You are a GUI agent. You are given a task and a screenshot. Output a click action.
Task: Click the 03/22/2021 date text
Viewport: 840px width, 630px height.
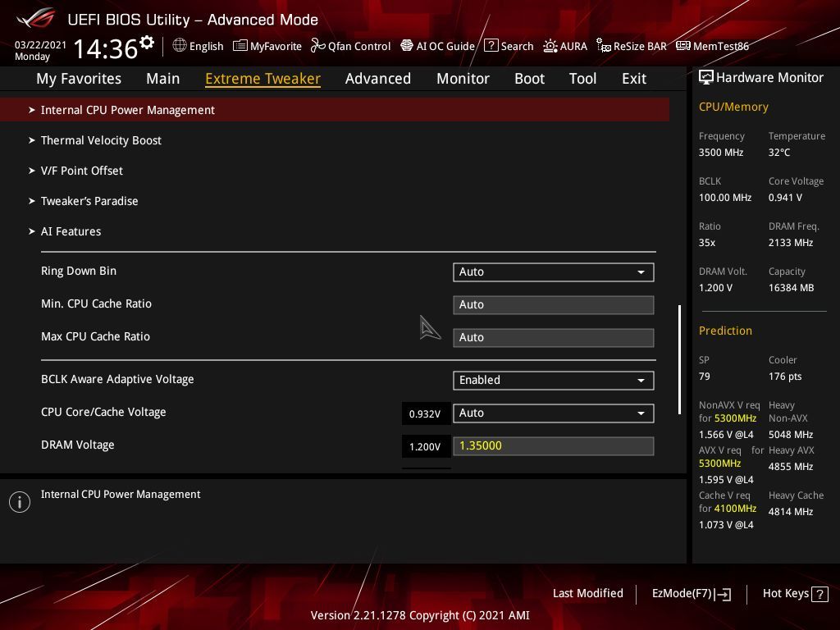tap(40, 44)
